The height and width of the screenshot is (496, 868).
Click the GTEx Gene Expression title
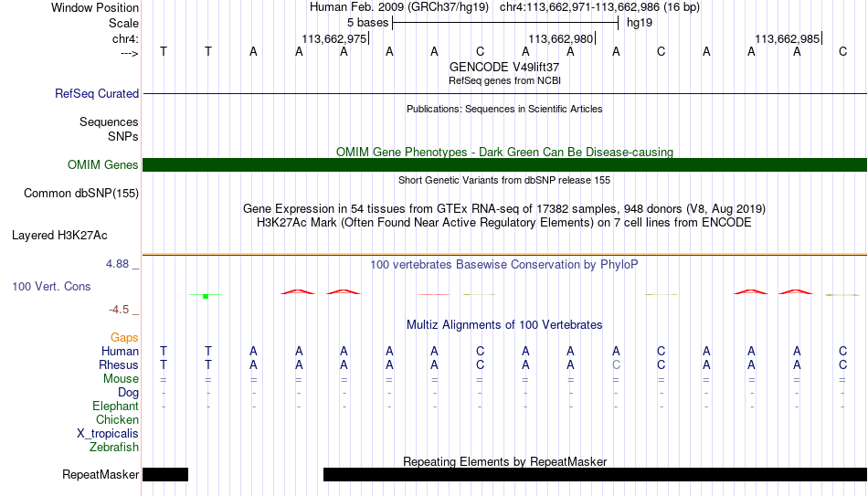tap(504, 208)
